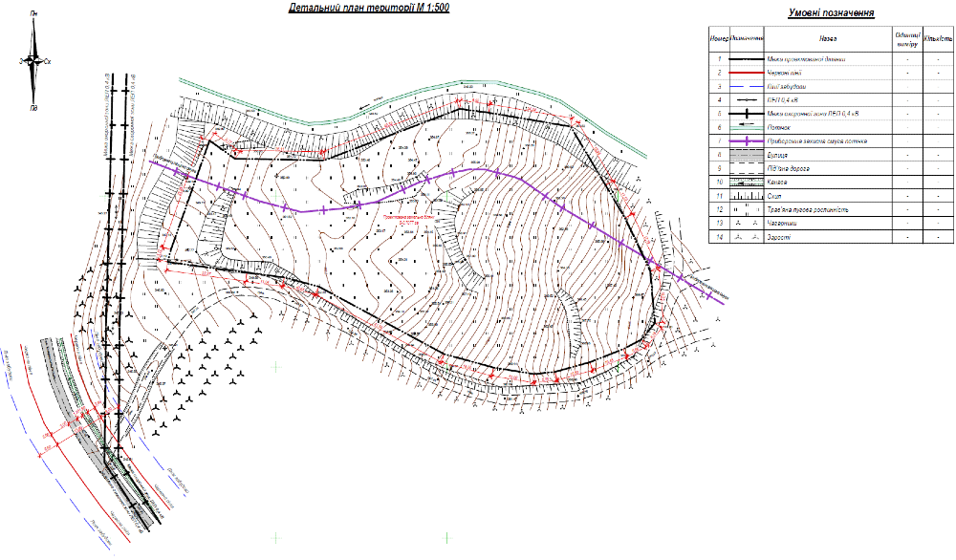
Task: Click the dashed Пів'яна дорога legend symbol
Action: (748, 167)
